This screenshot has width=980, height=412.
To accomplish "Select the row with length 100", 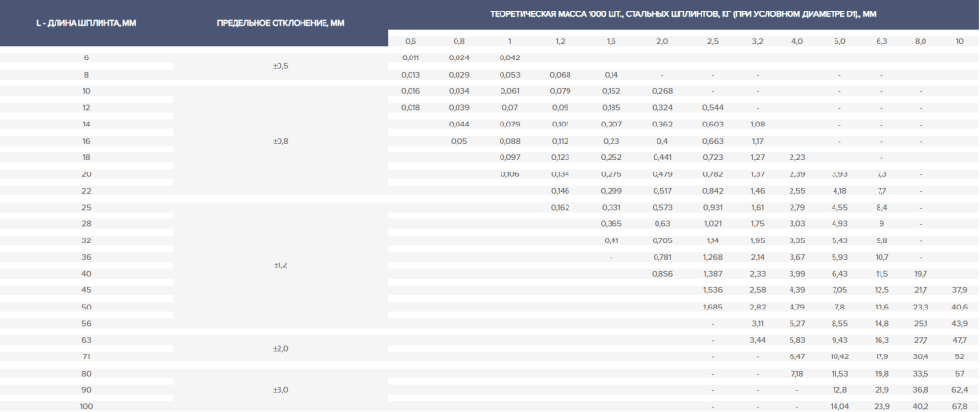I will (x=86, y=406).
